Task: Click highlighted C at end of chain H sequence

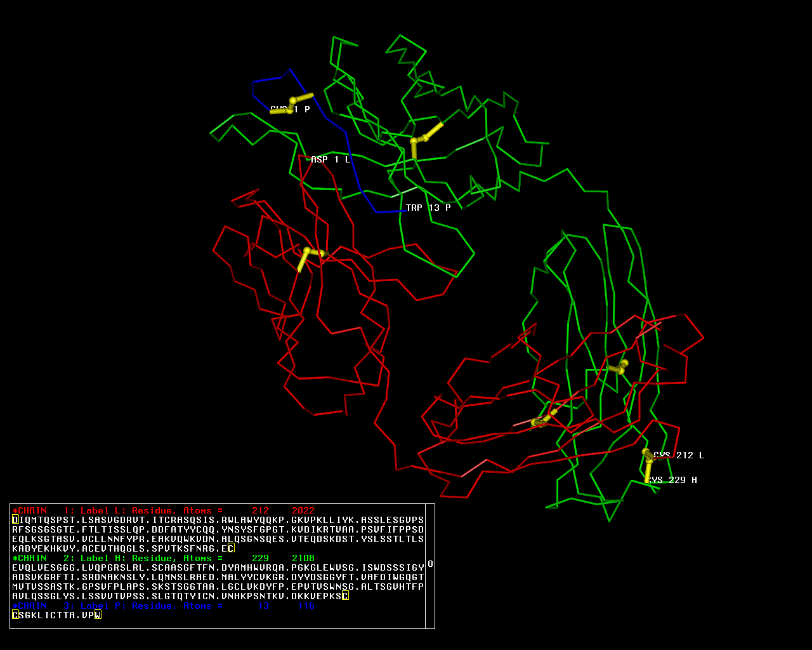Action: coord(345,596)
